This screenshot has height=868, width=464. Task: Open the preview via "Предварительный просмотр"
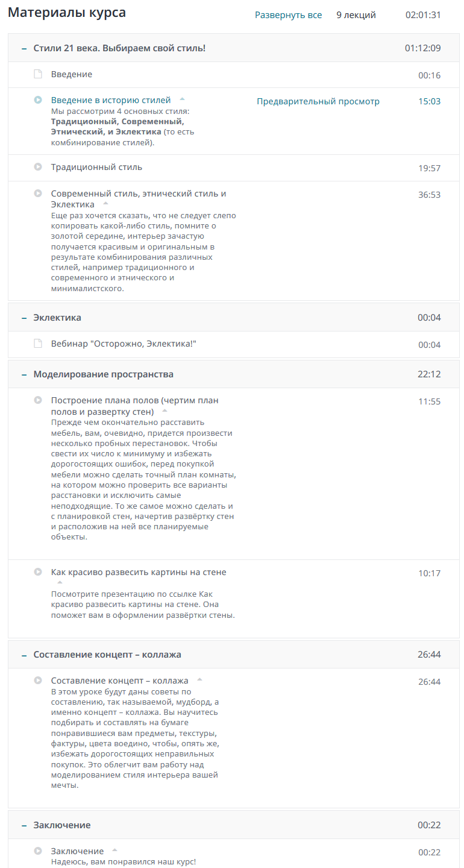pyautogui.click(x=318, y=101)
